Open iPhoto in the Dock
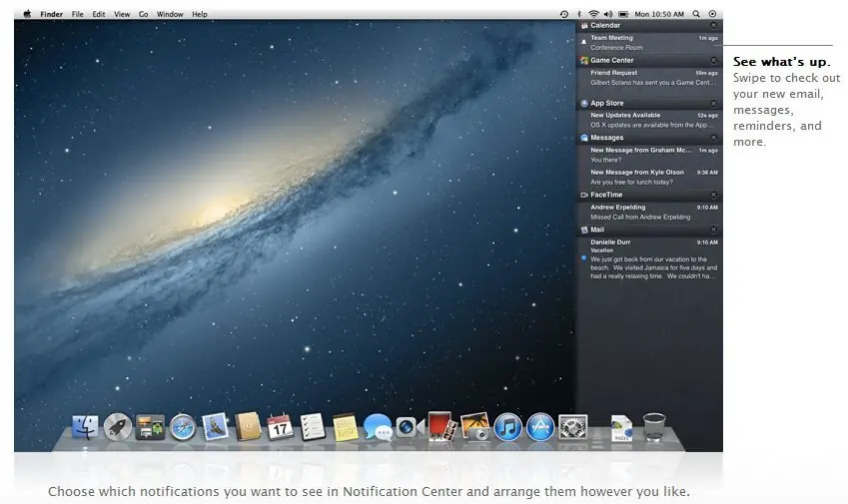Screen dimensions: 848x504 click(475, 427)
